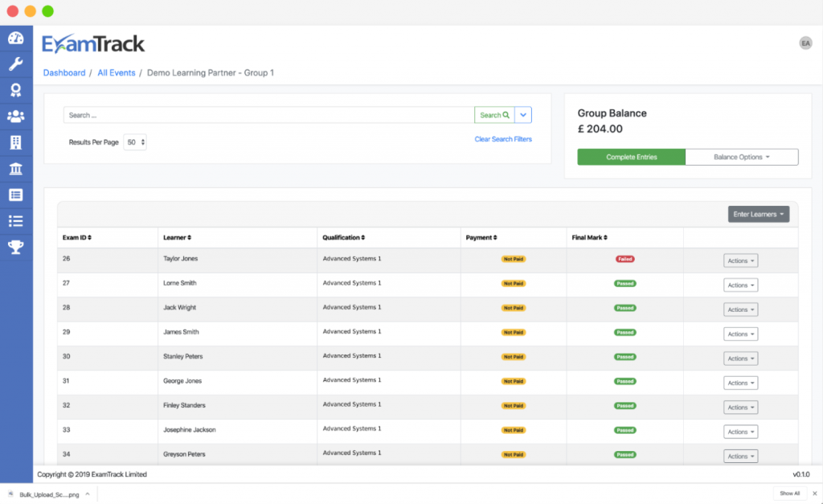Viewport: 823px width, 504px height.
Task: Click Exam ID 31 cell
Action: (x=66, y=381)
